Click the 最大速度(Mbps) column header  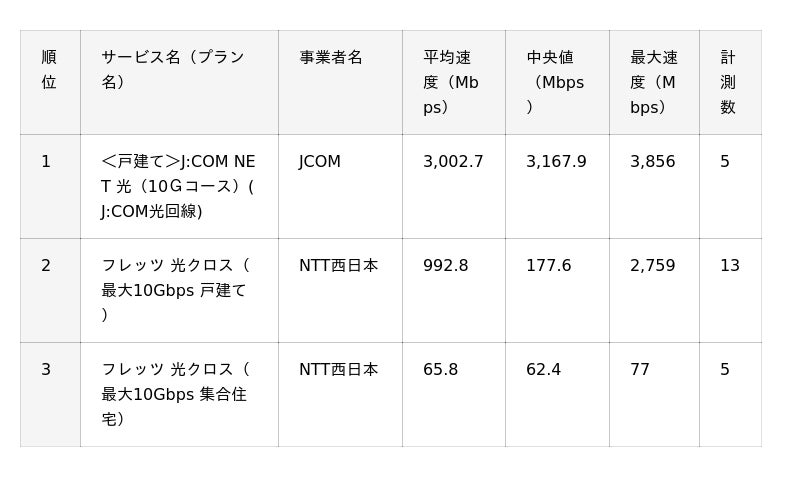point(654,82)
